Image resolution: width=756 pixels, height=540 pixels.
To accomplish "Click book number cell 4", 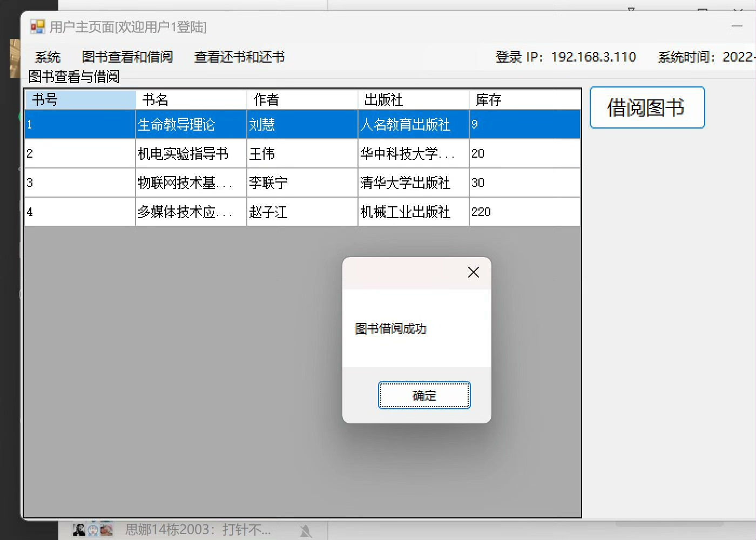I will click(x=80, y=212).
